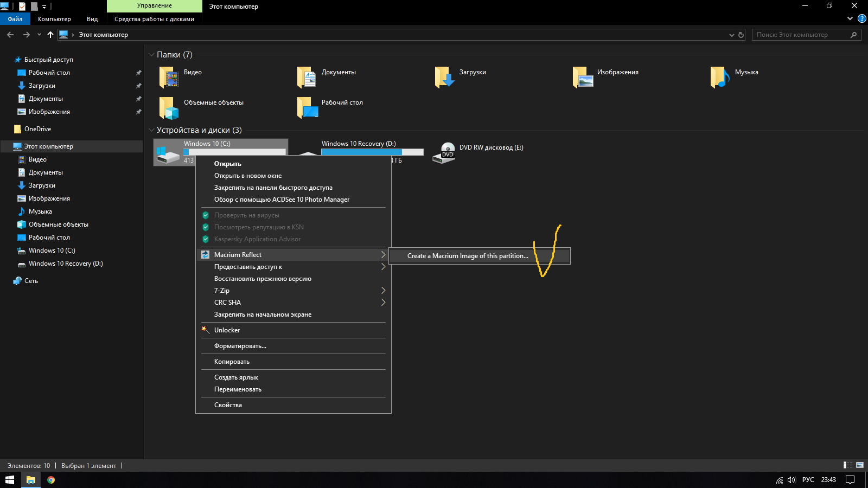This screenshot has width=868, height=488.
Task: Expand the address bar history dropdown
Action: coord(731,35)
